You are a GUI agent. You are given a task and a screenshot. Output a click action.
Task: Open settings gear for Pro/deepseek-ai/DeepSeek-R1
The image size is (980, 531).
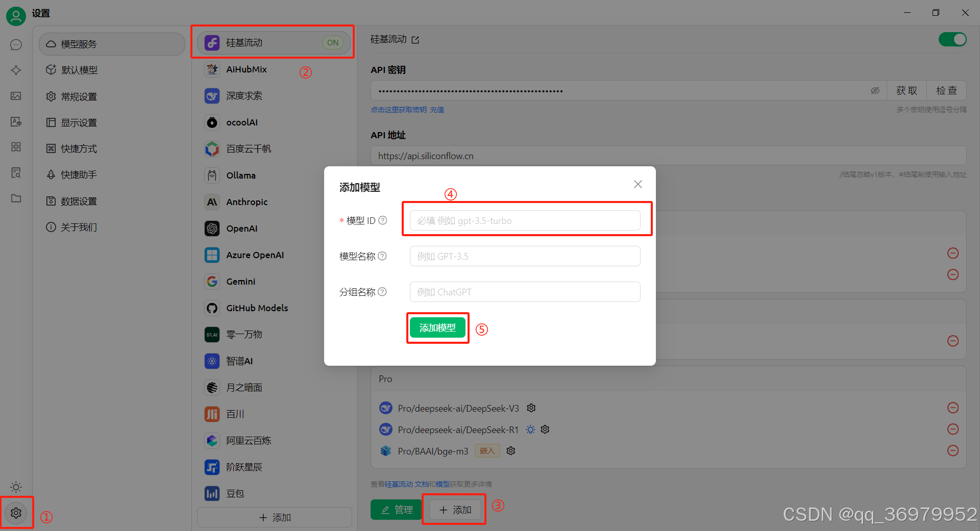click(x=545, y=429)
